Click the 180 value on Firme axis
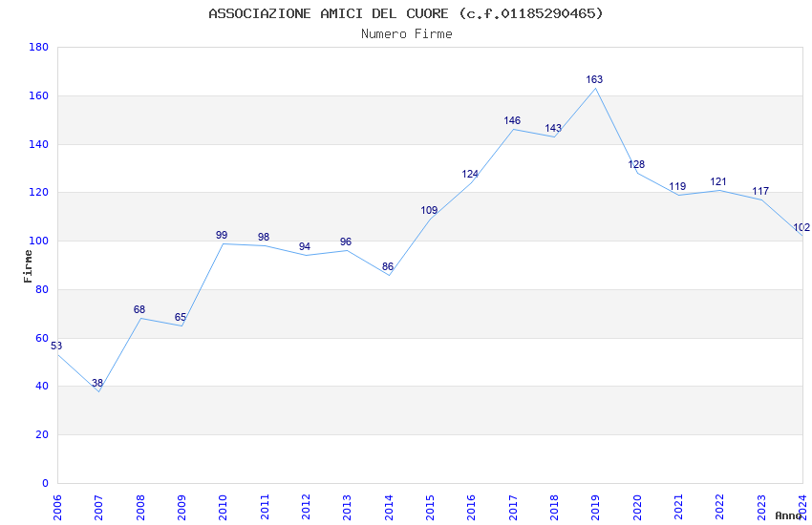The width and height of the screenshot is (812, 525). click(39, 47)
